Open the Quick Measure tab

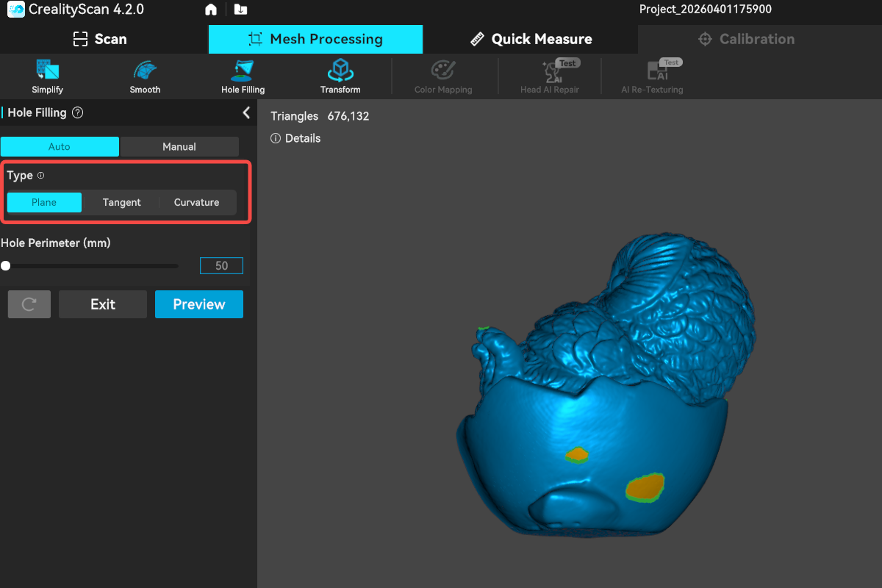tap(531, 39)
